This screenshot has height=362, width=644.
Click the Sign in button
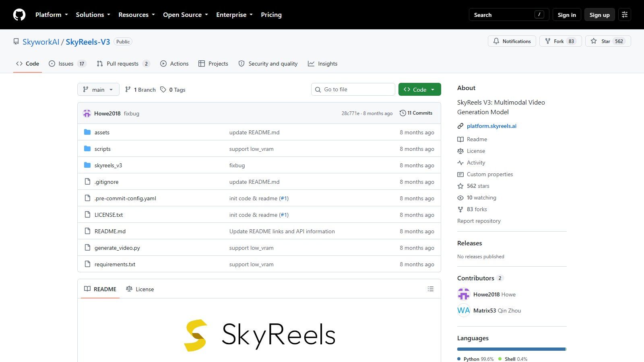tap(567, 14)
